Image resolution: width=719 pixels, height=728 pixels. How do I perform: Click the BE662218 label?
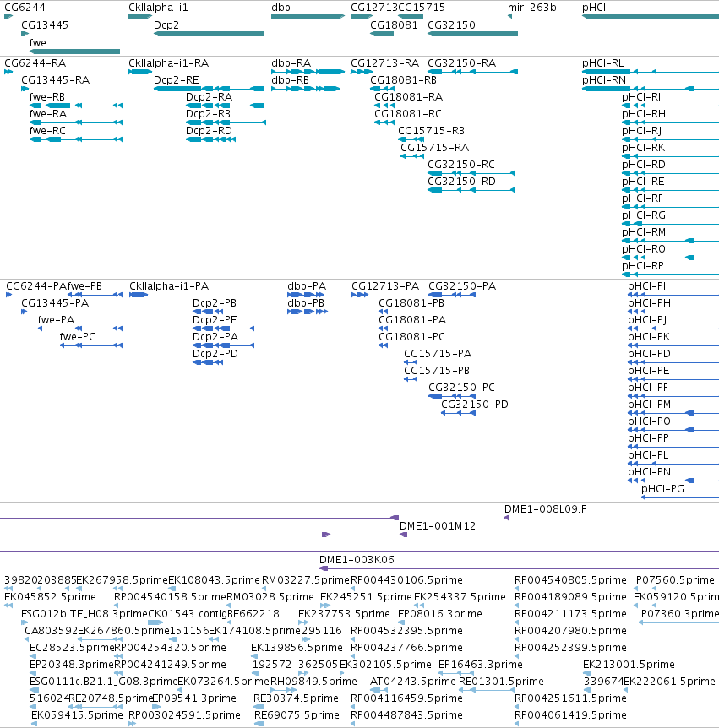coord(253,614)
